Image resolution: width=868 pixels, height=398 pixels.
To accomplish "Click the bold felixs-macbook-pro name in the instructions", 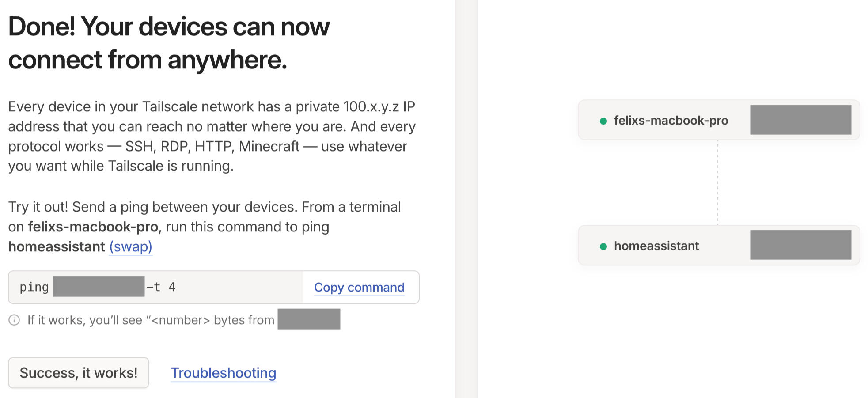I will tap(93, 227).
